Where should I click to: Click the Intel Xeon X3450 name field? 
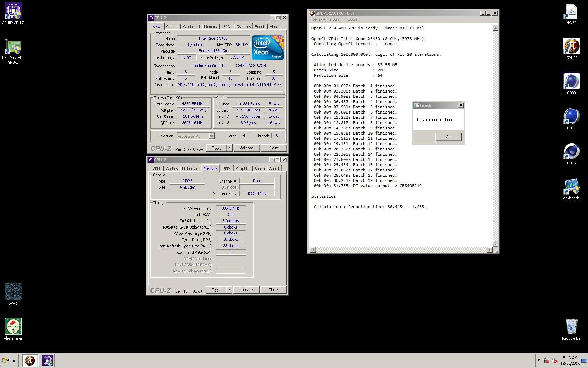(213, 38)
